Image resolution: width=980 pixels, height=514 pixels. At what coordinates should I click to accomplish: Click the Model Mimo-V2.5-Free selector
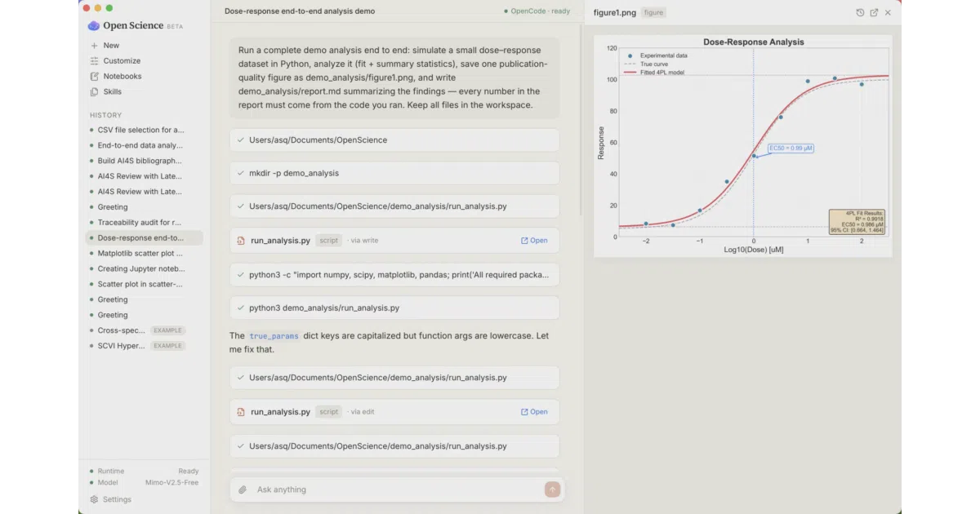tap(144, 482)
